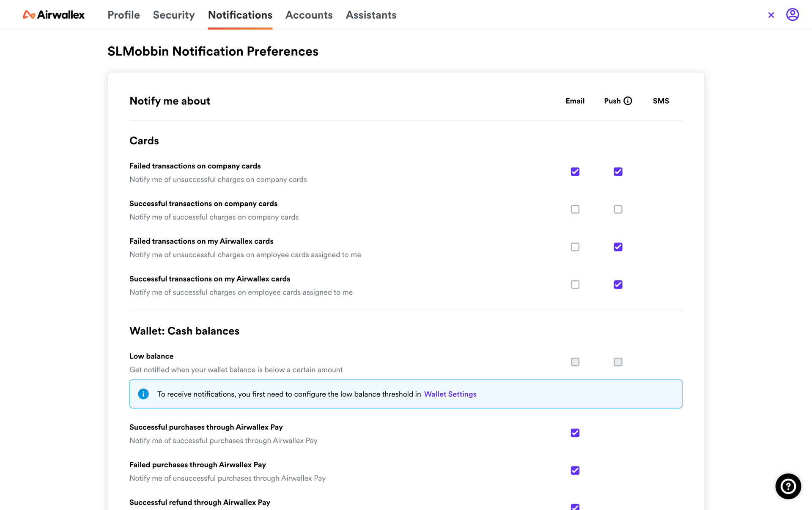Screen dimensions: 812x510
Task: Click the blue info icon in the banner
Action: (143, 394)
